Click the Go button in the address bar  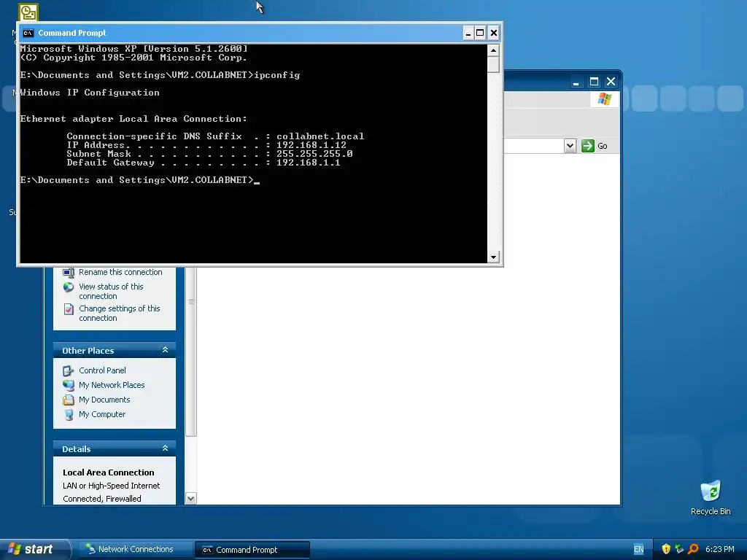(x=595, y=146)
